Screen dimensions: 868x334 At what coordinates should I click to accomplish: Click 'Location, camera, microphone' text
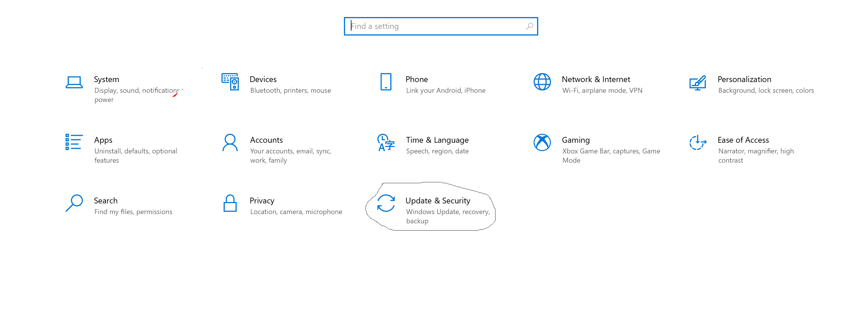(x=296, y=212)
